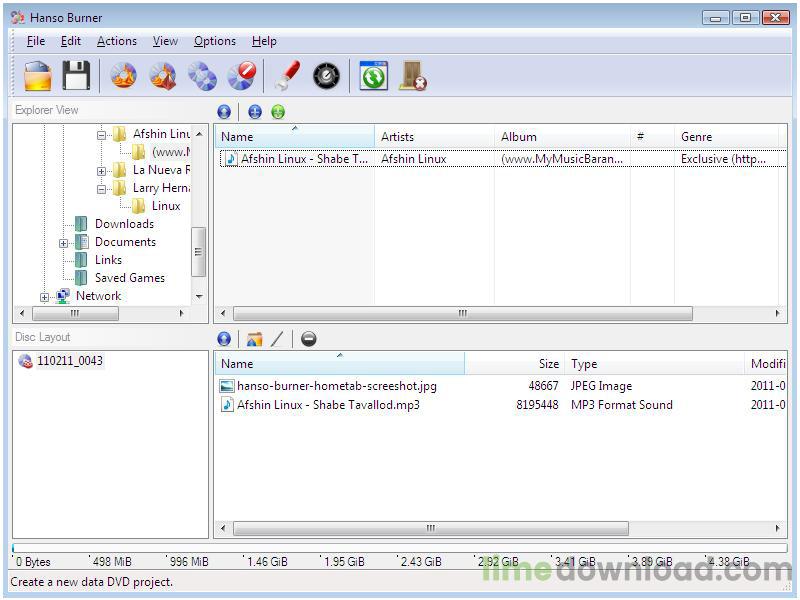
Task: Open an existing project file
Action: click(x=36, y=75)
